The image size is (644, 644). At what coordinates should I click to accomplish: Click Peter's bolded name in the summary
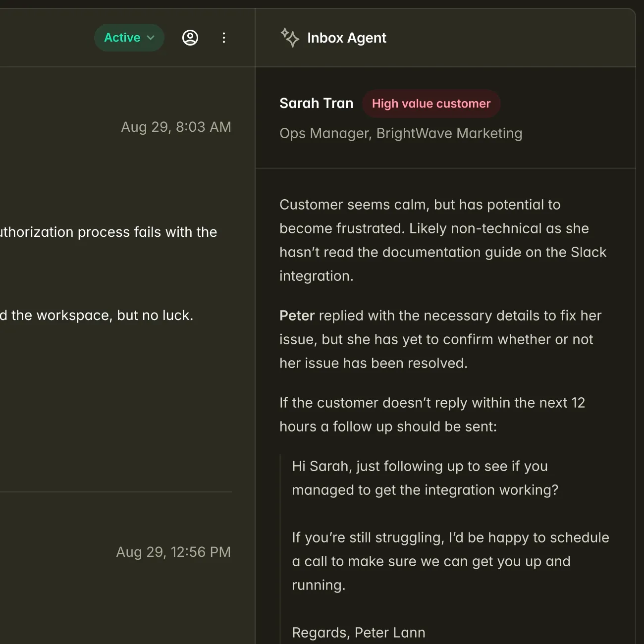click(297, 316)
